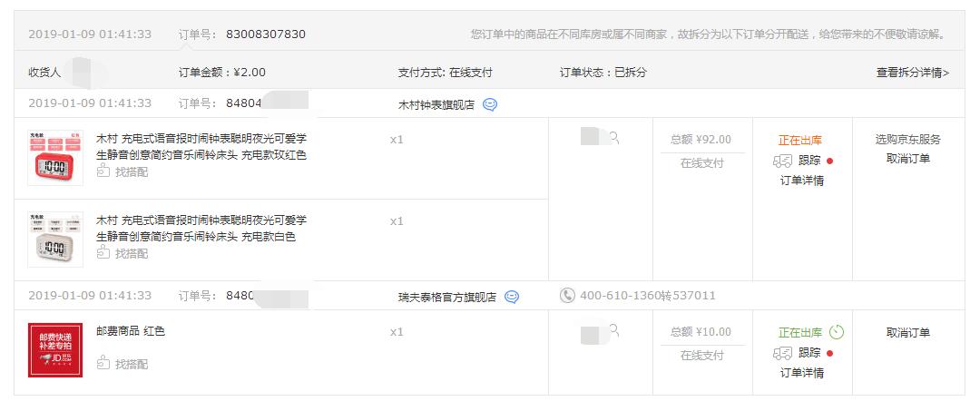This screenshot has height=411, width=980.
Task: Click truck tracking icon in ¥92.00 order
Action: coord(782,161)
